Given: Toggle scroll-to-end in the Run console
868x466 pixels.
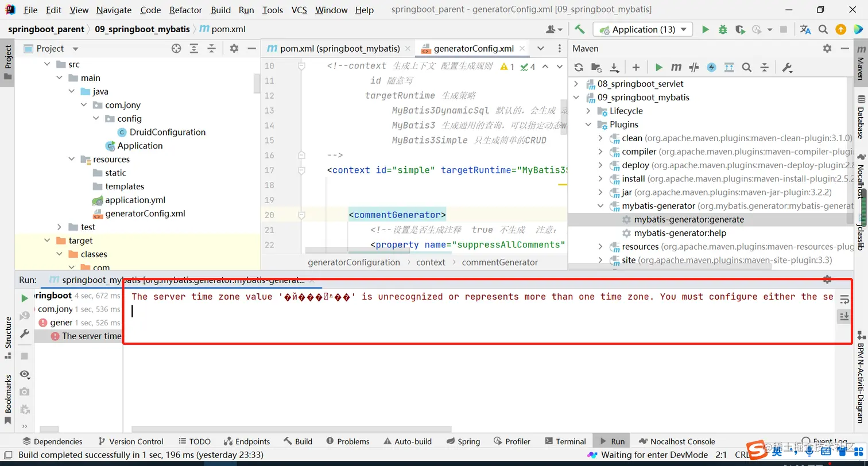Looking at the screenshot, I should pyautogui.click(x=844, y=316).
